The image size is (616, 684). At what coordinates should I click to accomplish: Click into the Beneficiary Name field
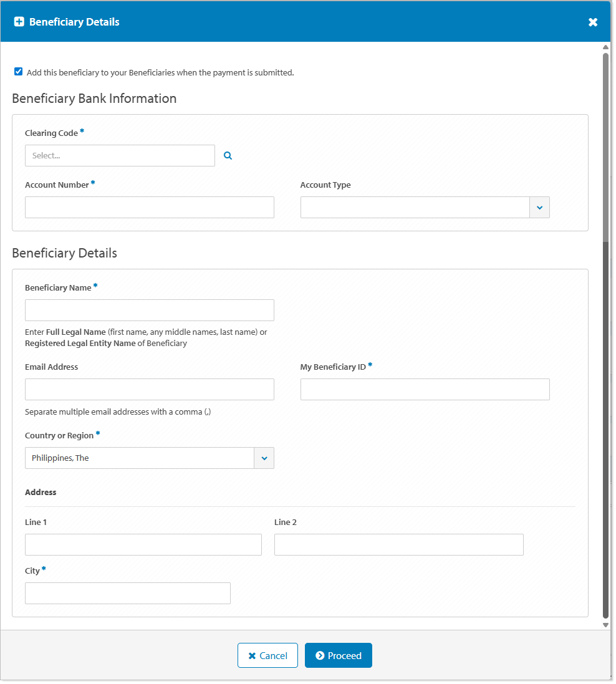pyautogui.click(x=150, y=310)
